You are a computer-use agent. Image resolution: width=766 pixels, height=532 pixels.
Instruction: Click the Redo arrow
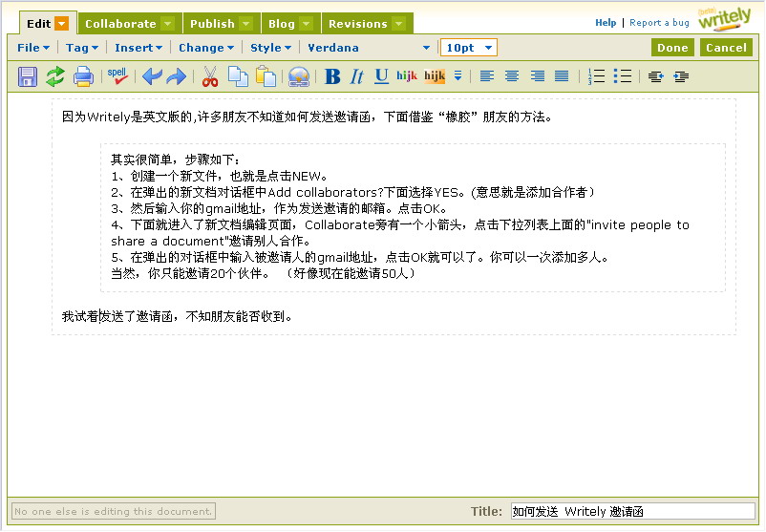pos(177,76)
